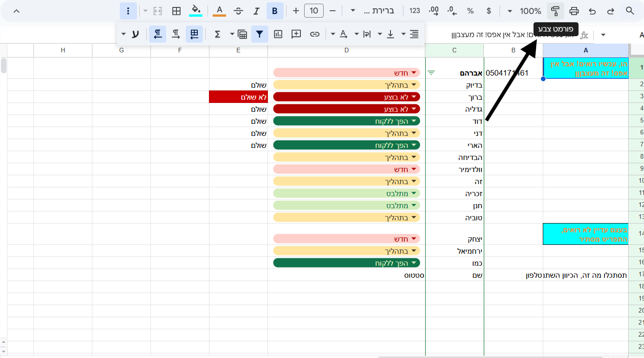
Task: Click the paint format tool
Action: (x=555, y=11)
